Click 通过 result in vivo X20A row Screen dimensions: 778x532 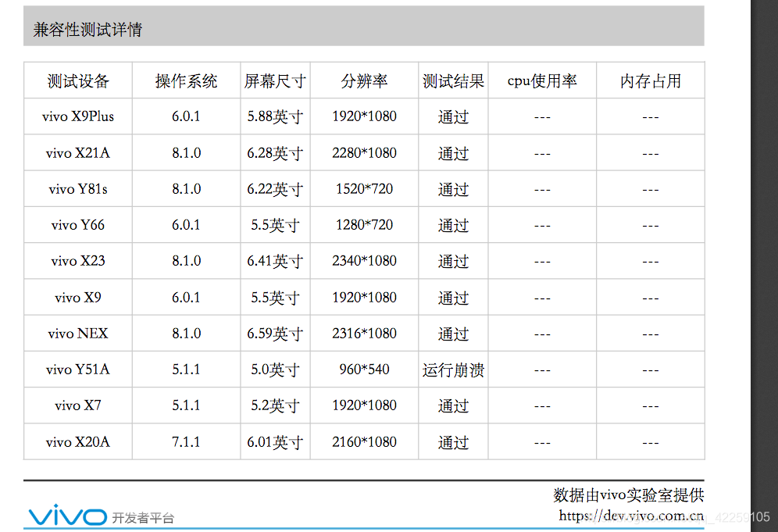(x=453, y=442)
